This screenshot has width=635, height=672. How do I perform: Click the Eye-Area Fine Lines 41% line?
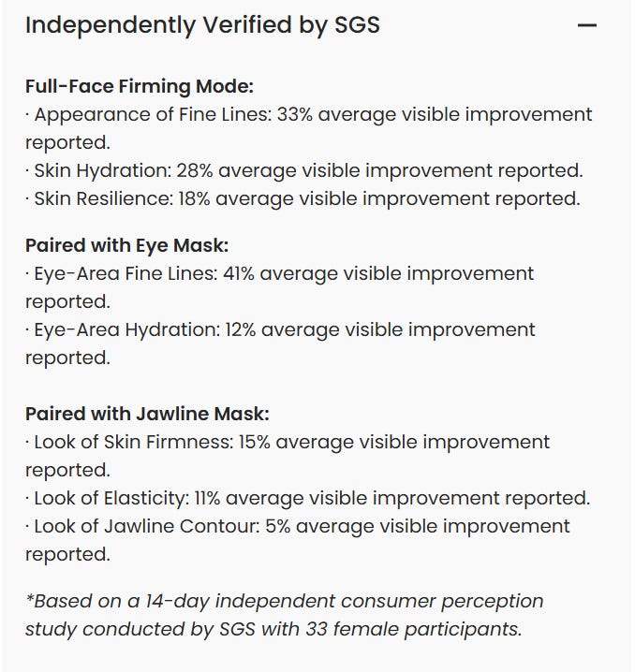281,274
